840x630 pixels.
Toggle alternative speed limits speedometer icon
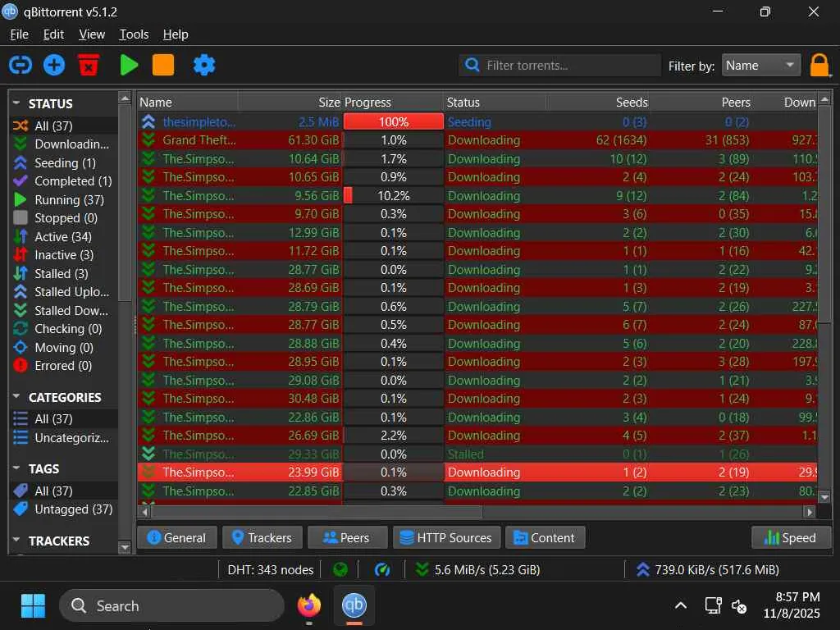(382, 569)
